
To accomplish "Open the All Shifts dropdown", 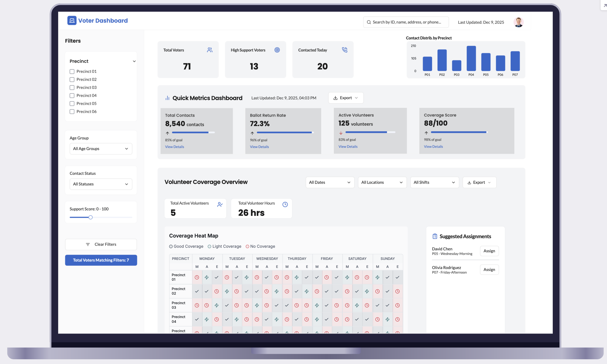I will pos(434,183).
